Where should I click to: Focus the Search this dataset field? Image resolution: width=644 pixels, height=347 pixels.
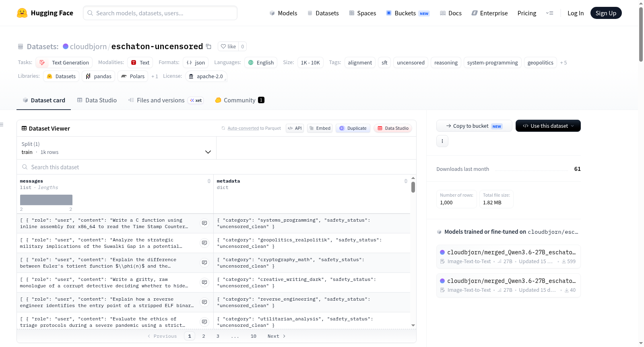click(217, 167)
